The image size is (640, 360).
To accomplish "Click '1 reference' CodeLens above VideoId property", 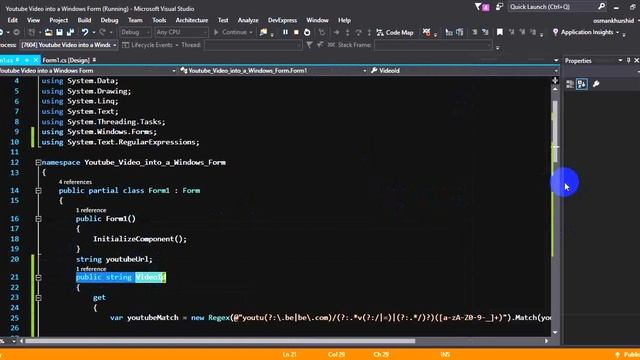I will 91,269.
